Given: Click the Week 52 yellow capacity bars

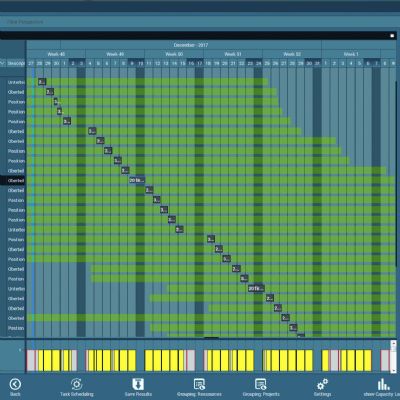Looking at the screenshot, I should [288, 361].
